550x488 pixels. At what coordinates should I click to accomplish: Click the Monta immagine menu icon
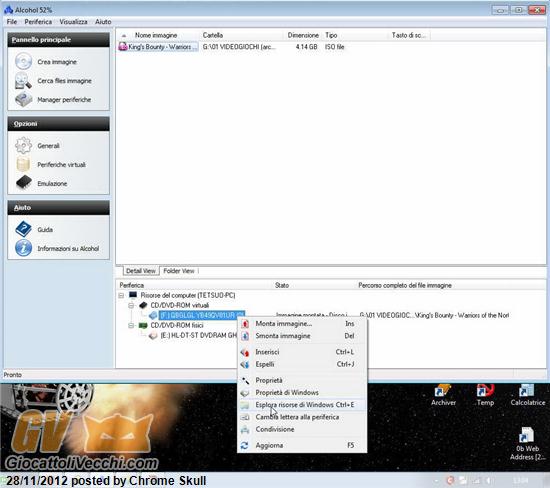pyautogui.click(x=245, y=324)
